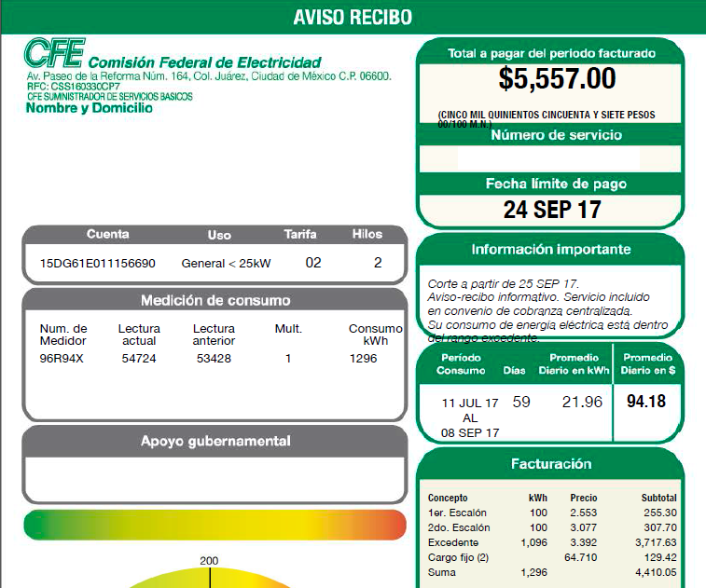The image size is (706, 588).
Task: Click the 'Excedente' billing row
Action: point(552,542)
